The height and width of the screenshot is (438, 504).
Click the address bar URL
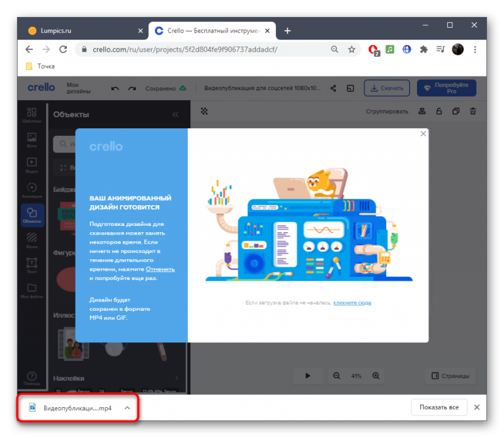pos(185,50)
